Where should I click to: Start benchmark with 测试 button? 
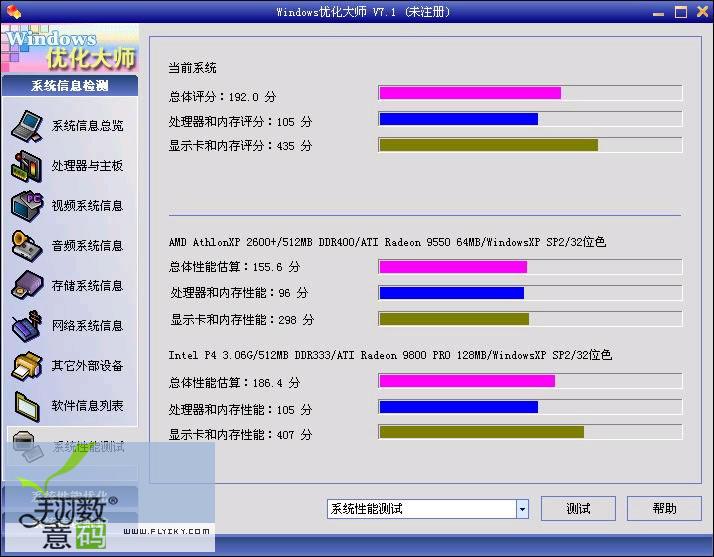(578, 509)
